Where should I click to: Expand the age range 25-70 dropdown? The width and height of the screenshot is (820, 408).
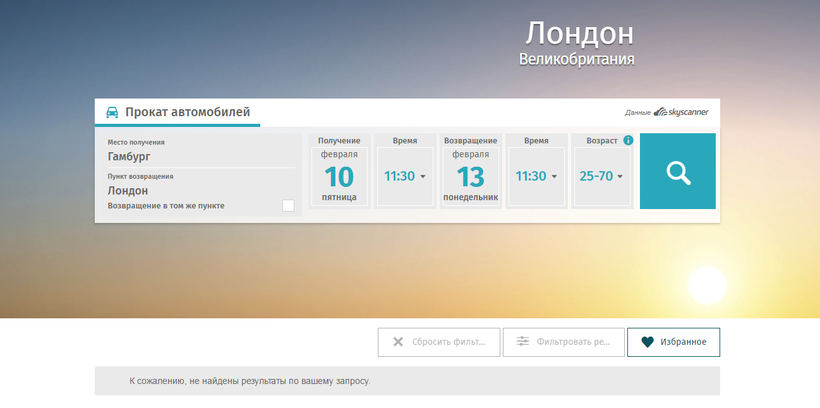(x=601, y=177)
